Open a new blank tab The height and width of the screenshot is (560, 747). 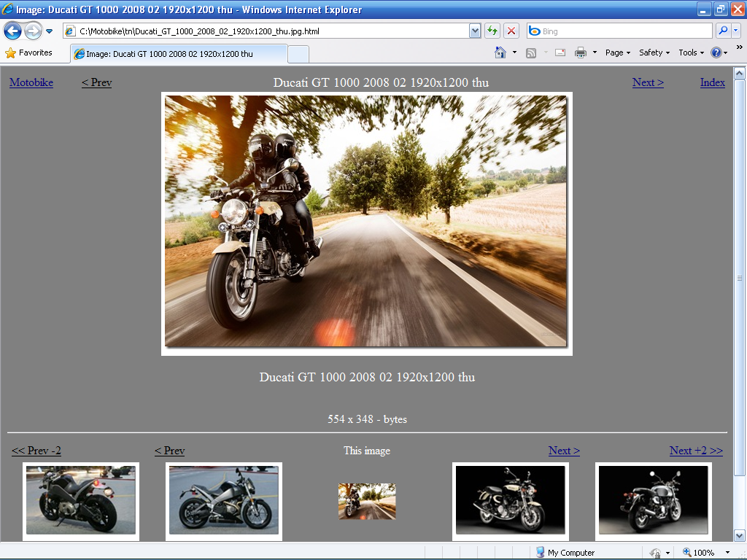pos(298,54)
